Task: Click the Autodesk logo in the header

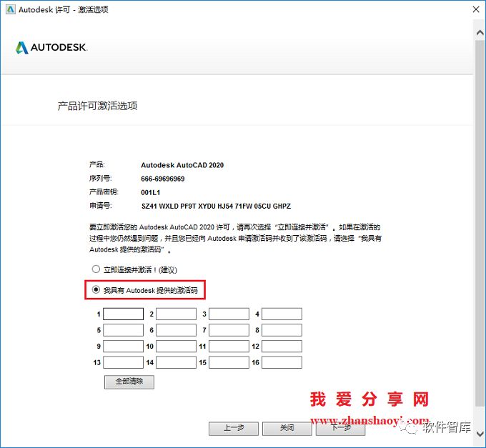Action: click(51, 47)
